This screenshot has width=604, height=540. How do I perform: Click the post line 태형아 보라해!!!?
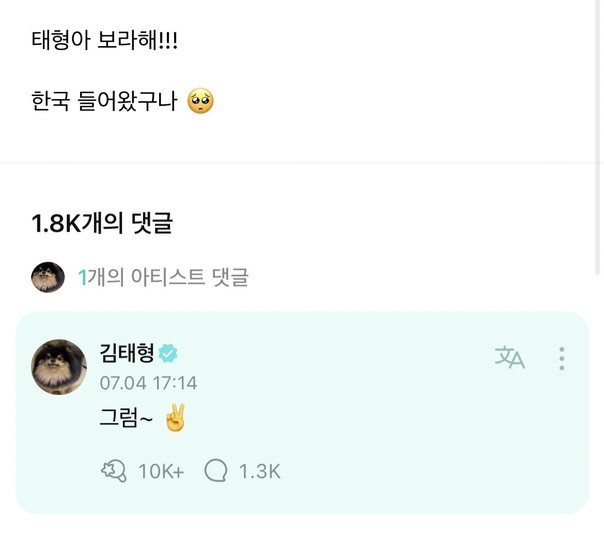pos(105,43)
